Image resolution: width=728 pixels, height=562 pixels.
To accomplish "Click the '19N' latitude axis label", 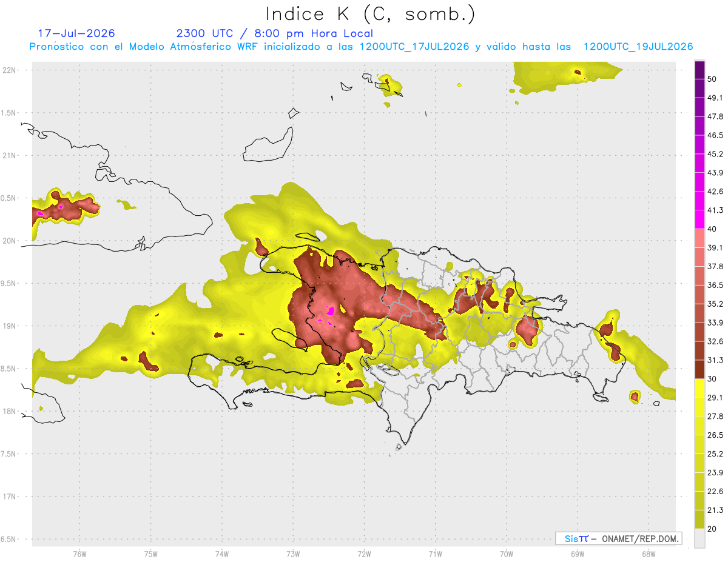I will [x=10, y=326].
